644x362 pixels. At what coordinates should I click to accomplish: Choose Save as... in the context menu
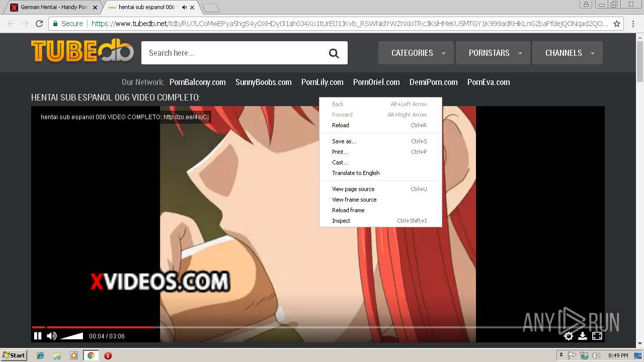point(380,141)
